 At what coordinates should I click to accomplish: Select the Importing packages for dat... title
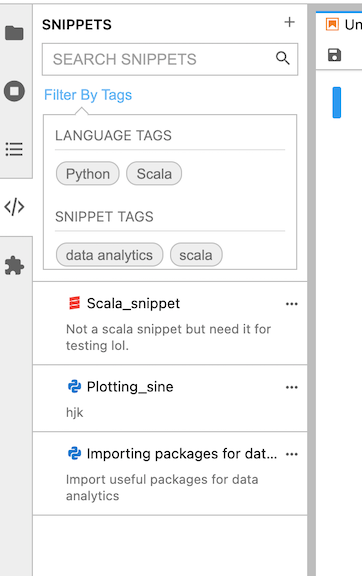[x=182, y=454]
